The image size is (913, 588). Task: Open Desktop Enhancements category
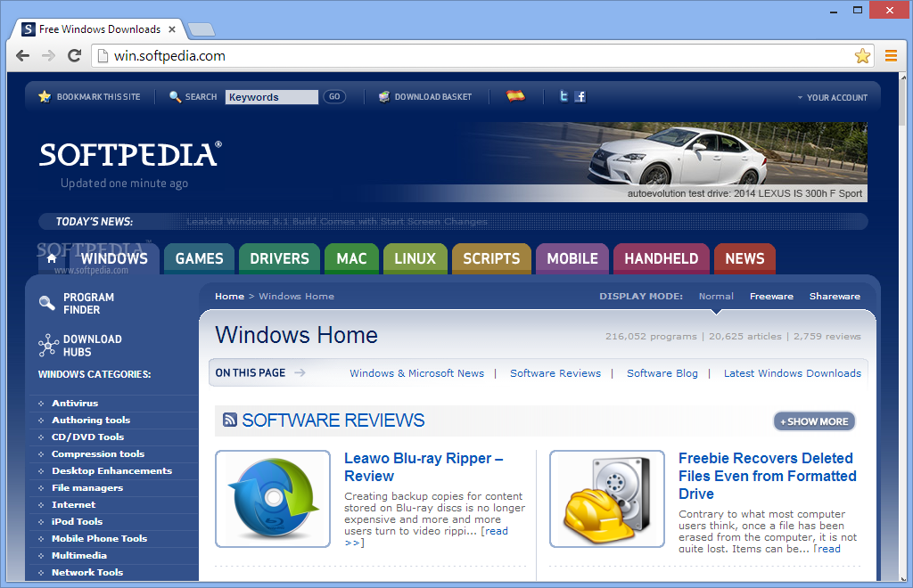pyautogui.click(x=111, y=470)
